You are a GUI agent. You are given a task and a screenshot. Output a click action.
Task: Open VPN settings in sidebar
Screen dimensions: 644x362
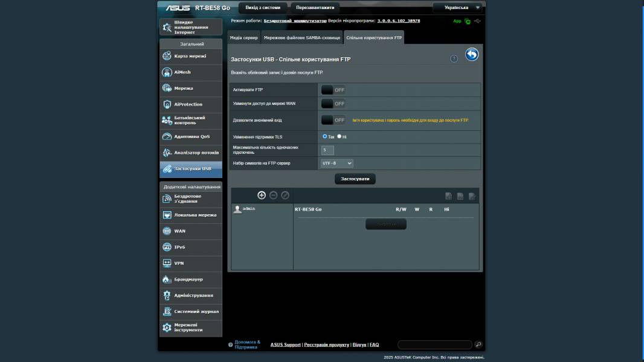191,263
